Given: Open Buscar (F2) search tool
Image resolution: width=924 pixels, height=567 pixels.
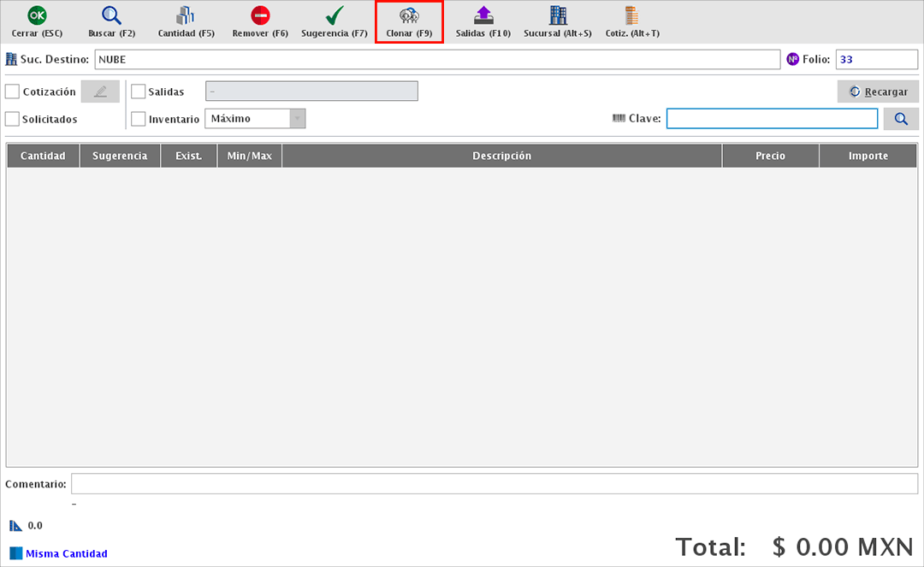Looking at the screenshot, I should tap(111, 15).
